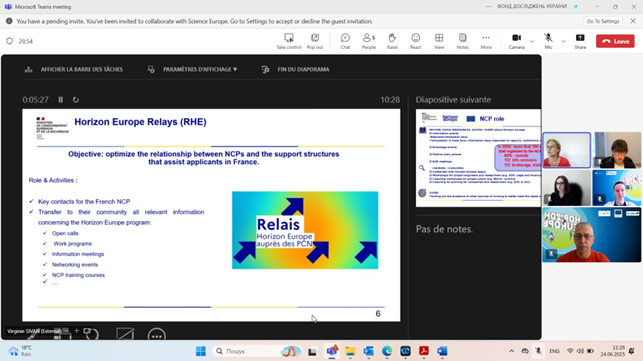Open the React emoji menu
This screenshot has width=643, height=361.
click(x=416, y=41)
